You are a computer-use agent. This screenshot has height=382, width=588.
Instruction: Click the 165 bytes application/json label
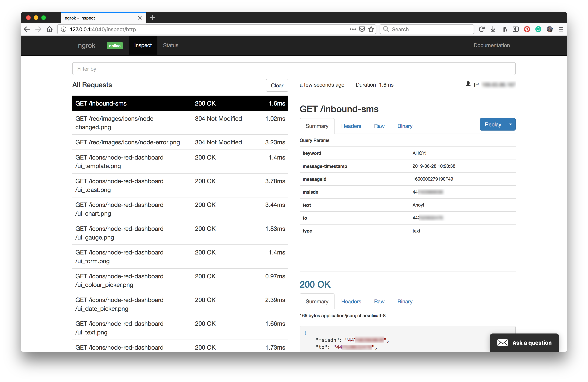pos(342,315)
